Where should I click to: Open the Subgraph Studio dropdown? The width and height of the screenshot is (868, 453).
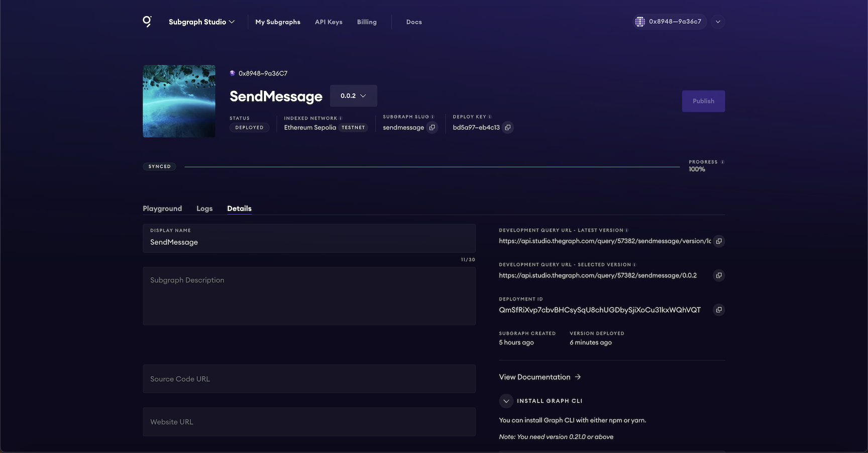tap(201, 22)
